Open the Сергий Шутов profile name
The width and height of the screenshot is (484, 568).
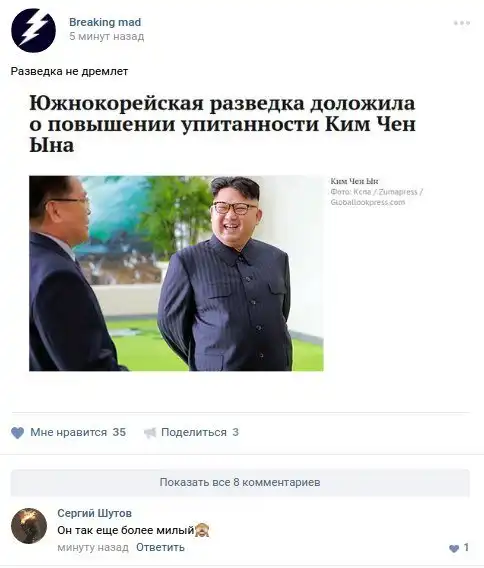coord(95,513)
